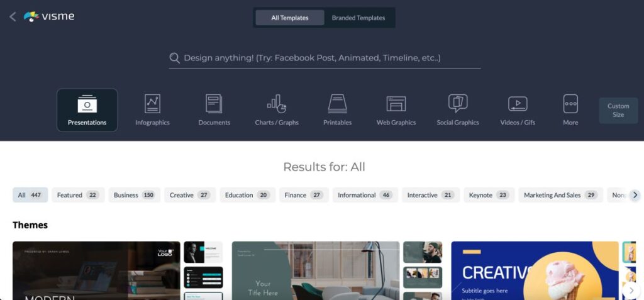Pick the Web Graphics icon
644x300 pixels.
point(396,104)
